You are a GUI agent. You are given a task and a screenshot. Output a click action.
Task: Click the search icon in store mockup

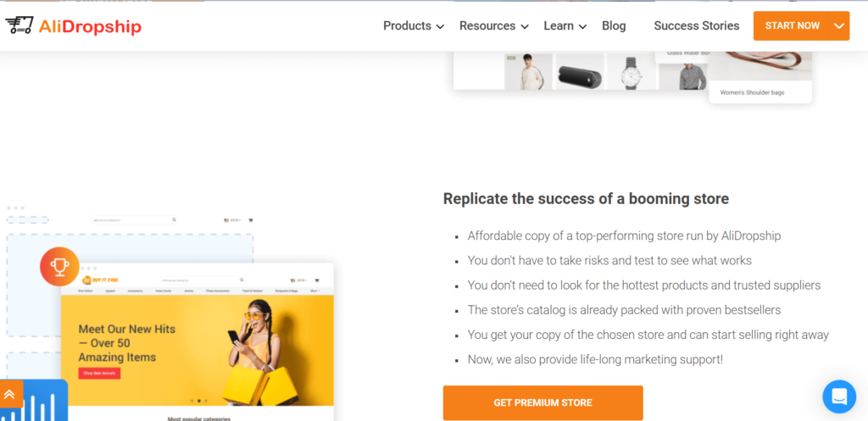[242, 280]
